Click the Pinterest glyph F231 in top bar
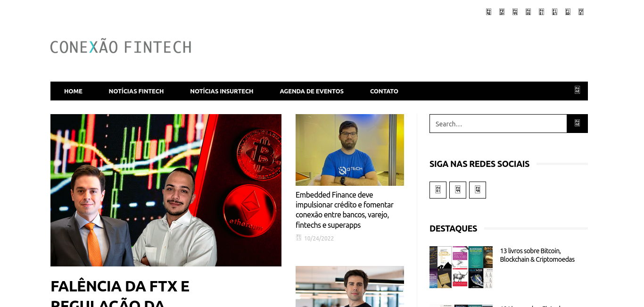Image resolution: width=644 pixels, height=307 pixels. coord(581,12)
